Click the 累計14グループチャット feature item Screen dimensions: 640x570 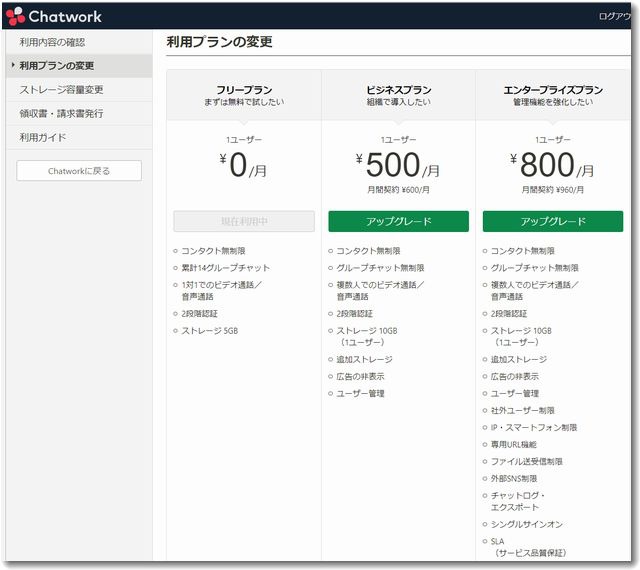click(x=225, y=268)
